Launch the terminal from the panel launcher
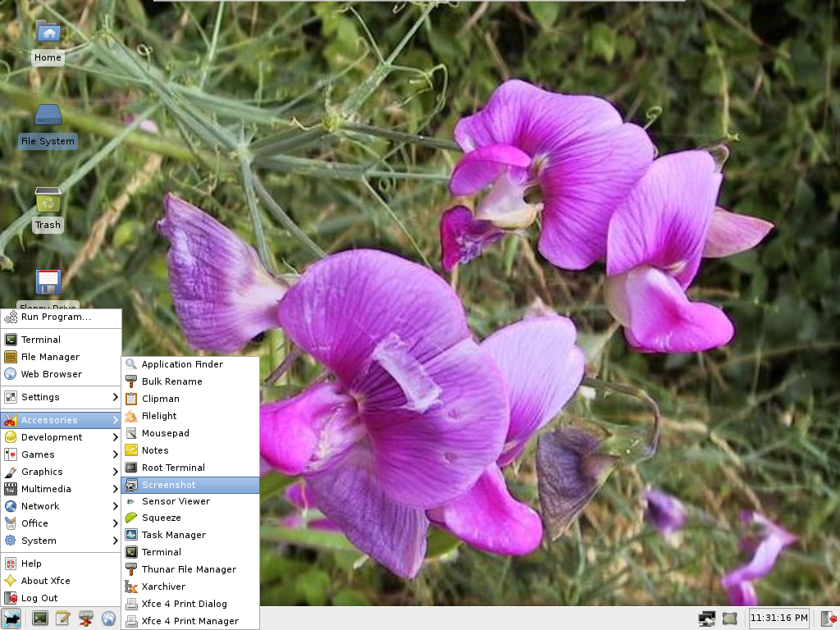Viewport: 840px width, 630px height. pyautogui.click(x=40, y=619)
